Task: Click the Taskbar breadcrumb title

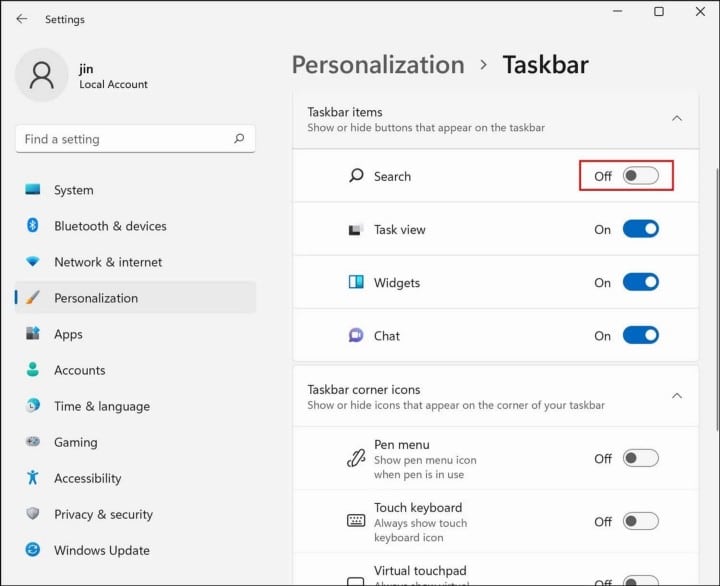Action: click(546, 65)
